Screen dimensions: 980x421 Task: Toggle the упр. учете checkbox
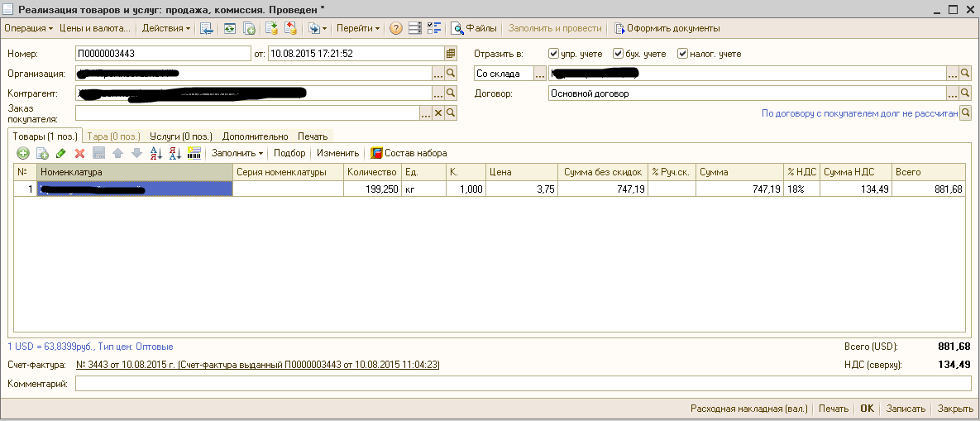tap(554, 54)
